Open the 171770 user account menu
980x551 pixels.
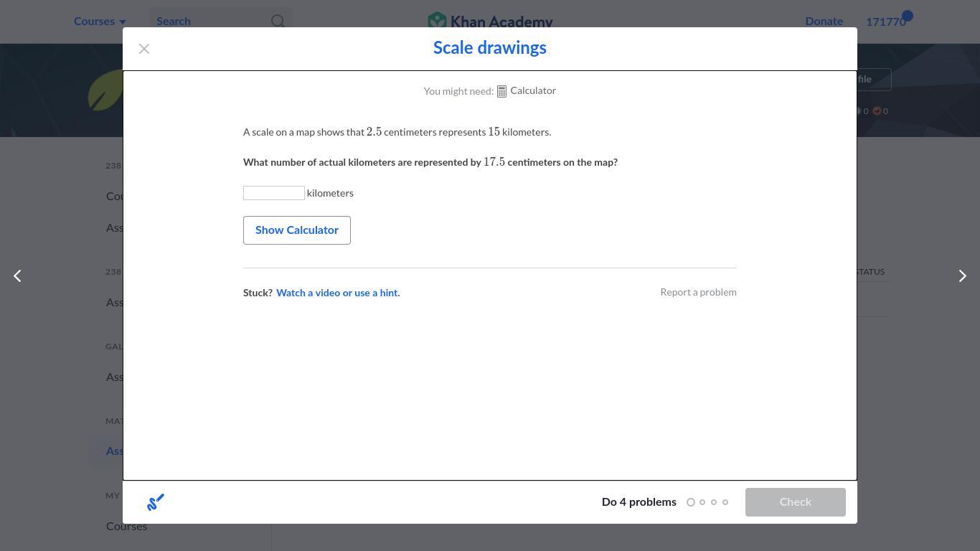coord(886,22)
